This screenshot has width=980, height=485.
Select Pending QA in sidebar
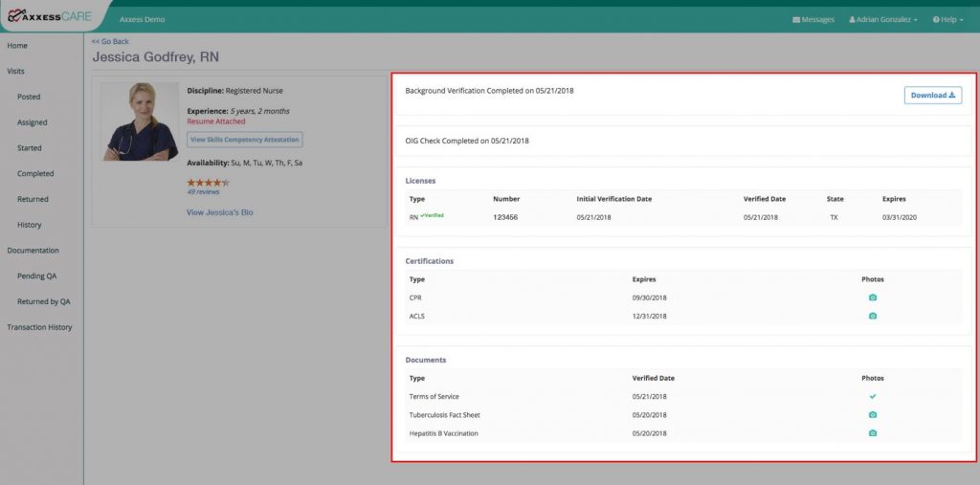coord(37,276)
